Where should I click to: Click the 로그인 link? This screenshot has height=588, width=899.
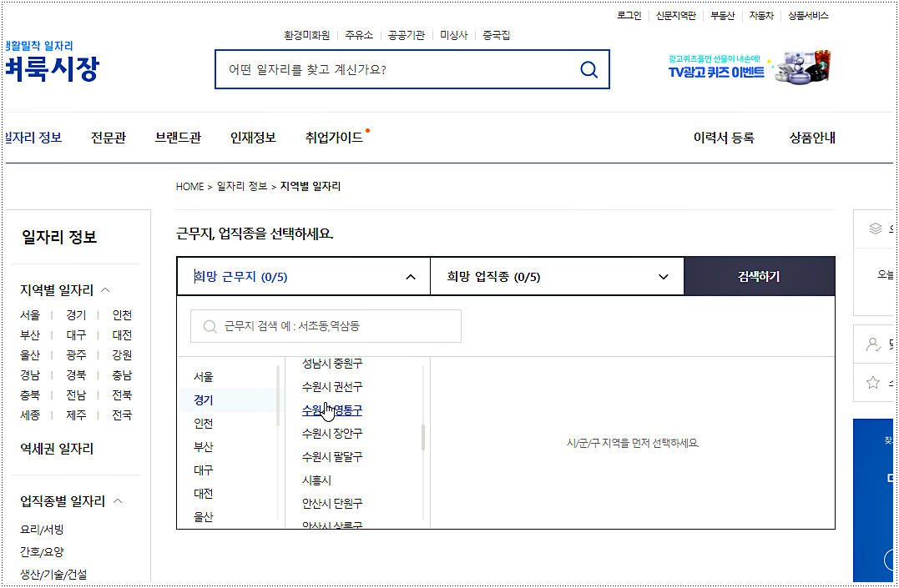click(x=629, y=16)
